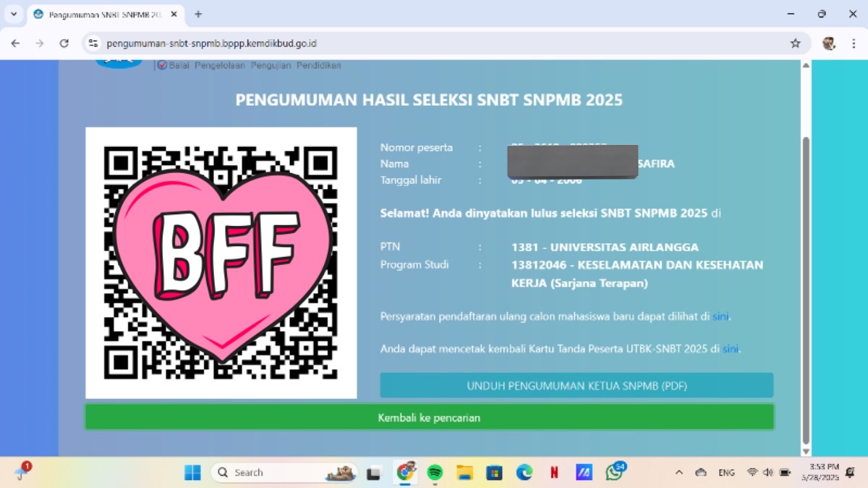Reload the announcement page

66,43
